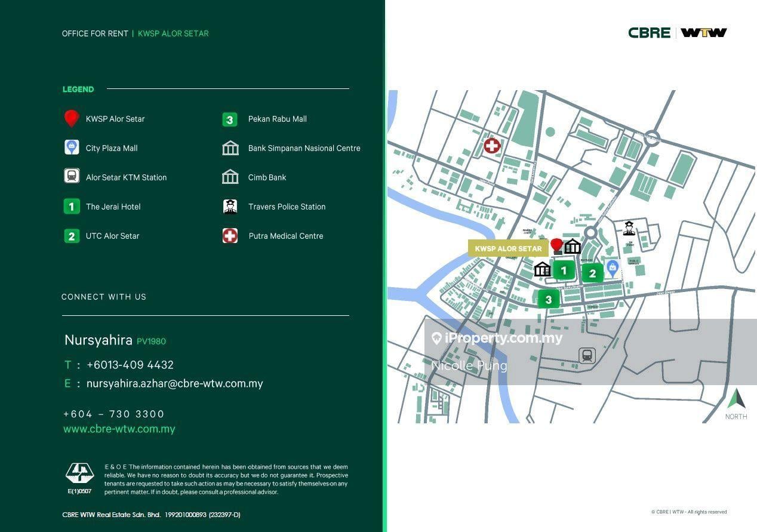The height and width of the screenshot is (532, 757).
Task: Open the www.cbre-wtw.com.my website link
Action: pyautogui.click(x=119, y=429)
